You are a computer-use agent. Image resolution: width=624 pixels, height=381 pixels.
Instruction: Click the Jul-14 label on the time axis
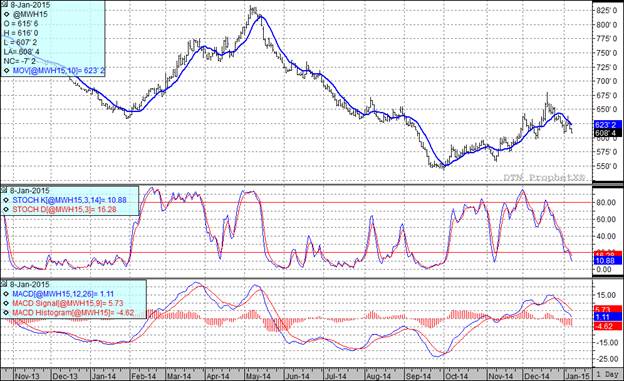336,376
